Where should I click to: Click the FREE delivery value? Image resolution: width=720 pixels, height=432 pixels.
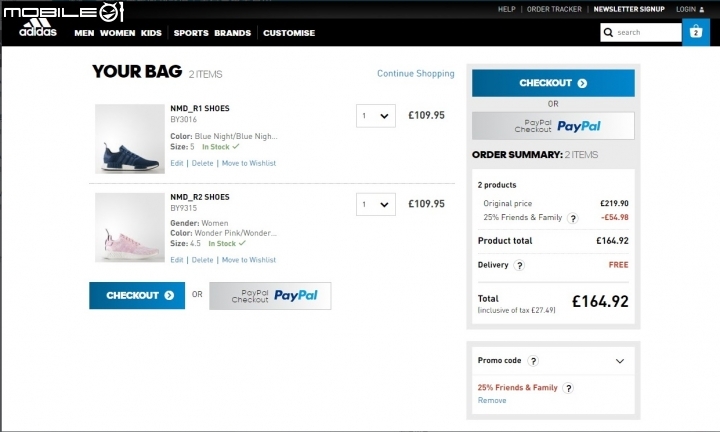[619, 265]
